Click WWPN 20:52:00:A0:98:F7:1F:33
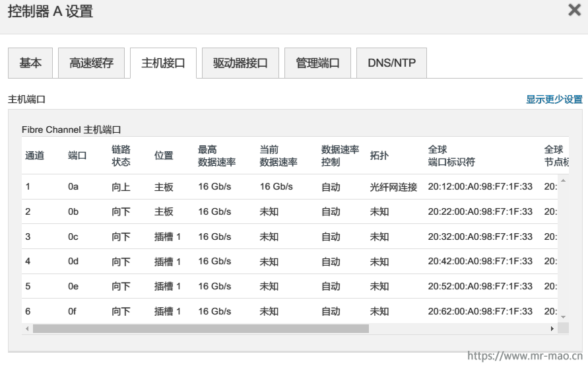This screenshot has width=588, height=366. tap(480, 287)
